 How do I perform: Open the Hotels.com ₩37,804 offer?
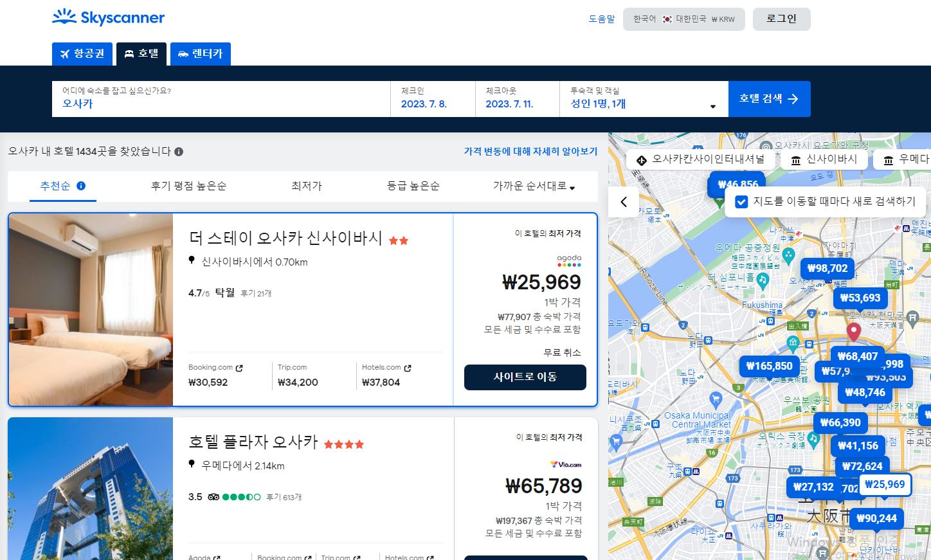click(386, 375)
